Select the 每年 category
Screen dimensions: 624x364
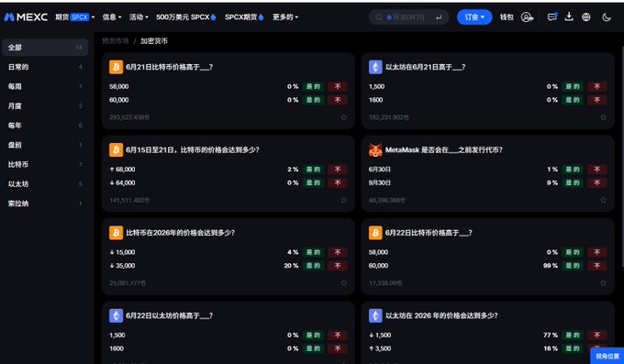[45, 126]
